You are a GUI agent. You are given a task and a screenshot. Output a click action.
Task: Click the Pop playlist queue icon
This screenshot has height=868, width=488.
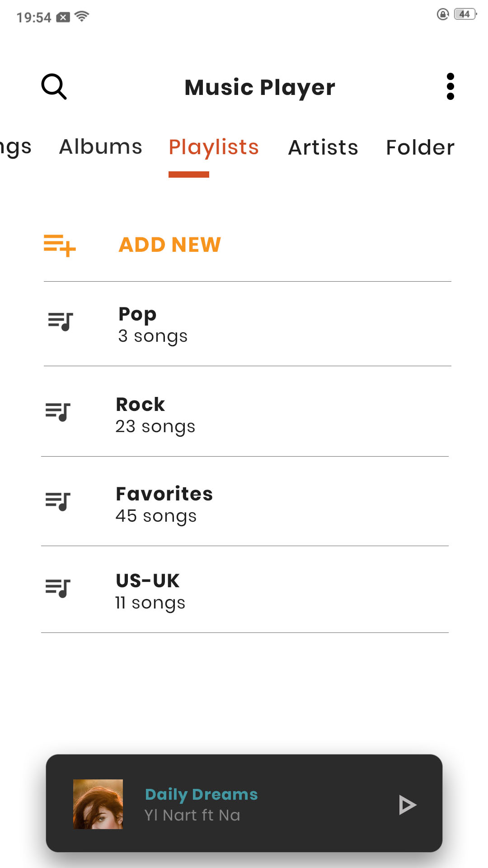pos(61,322)
